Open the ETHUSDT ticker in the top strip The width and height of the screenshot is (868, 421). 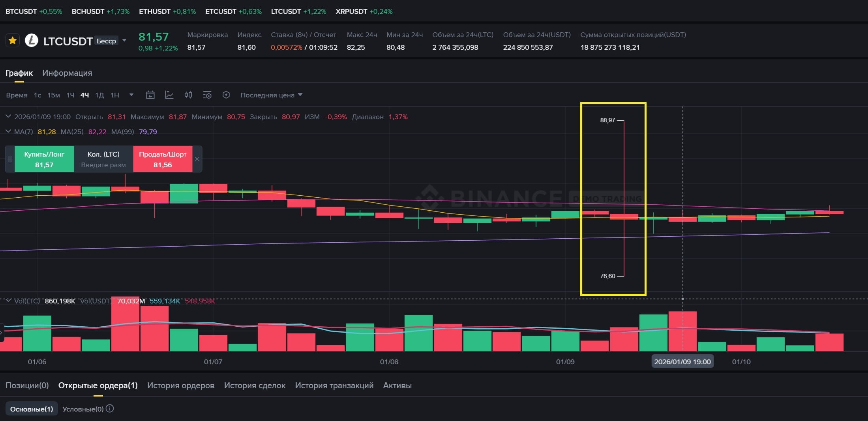pos(167,11)
